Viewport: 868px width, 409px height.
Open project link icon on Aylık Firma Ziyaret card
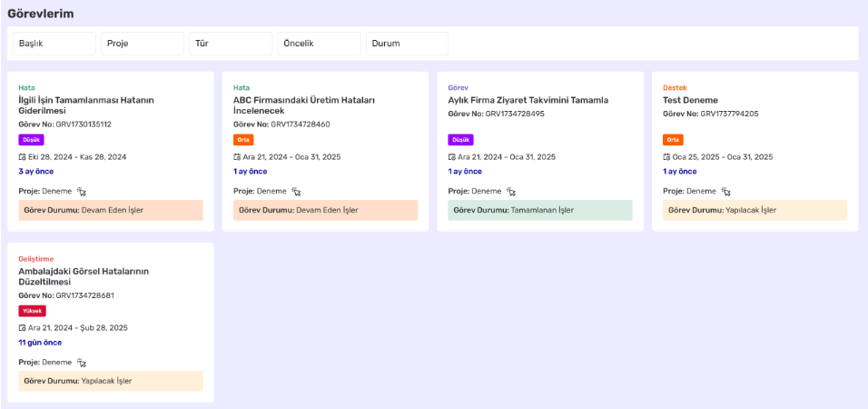[511, 192]
